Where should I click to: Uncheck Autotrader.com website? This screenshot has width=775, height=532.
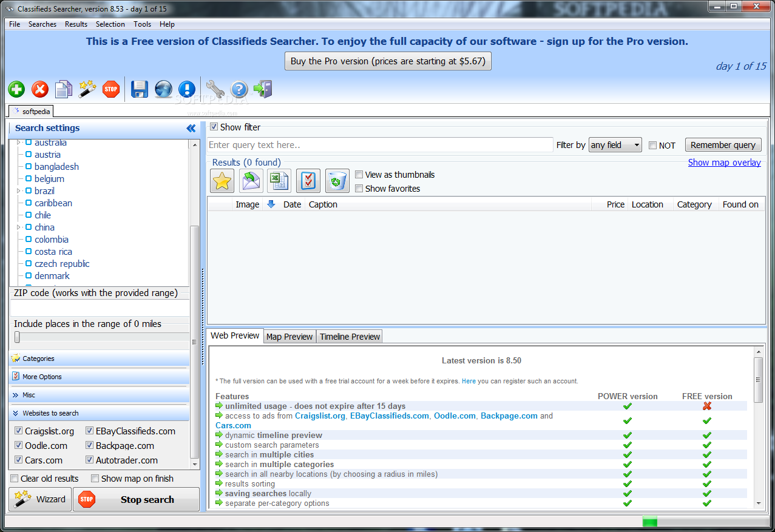click(90, 460)
